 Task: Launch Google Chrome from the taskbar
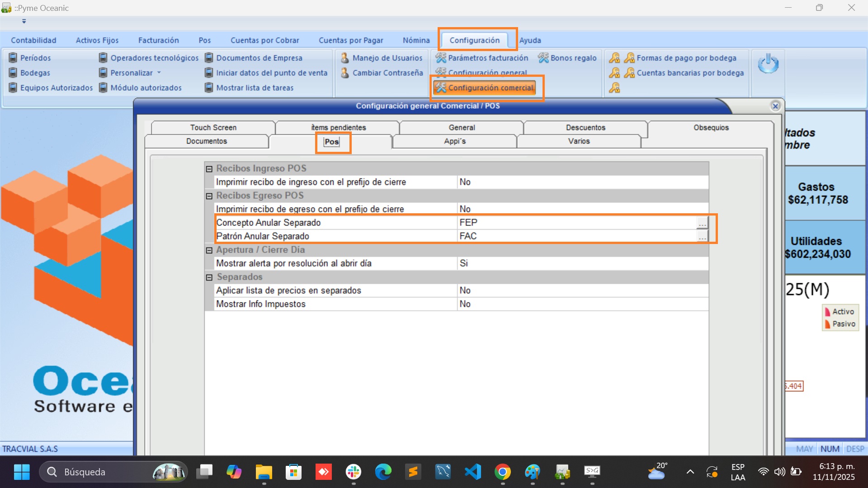(x=502, y=472)
